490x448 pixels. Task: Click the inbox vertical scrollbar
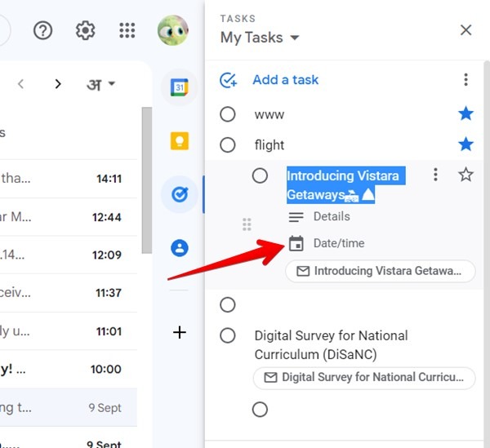click(146, 180)
